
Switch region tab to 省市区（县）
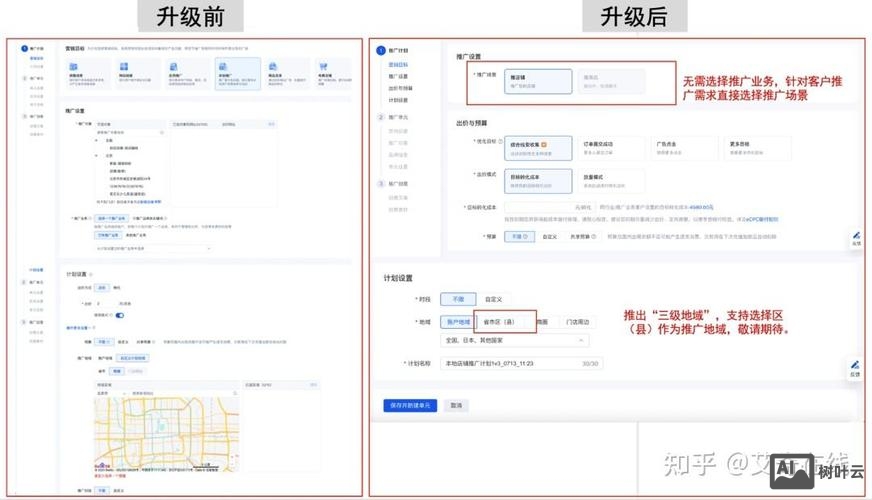pos(499,321)
